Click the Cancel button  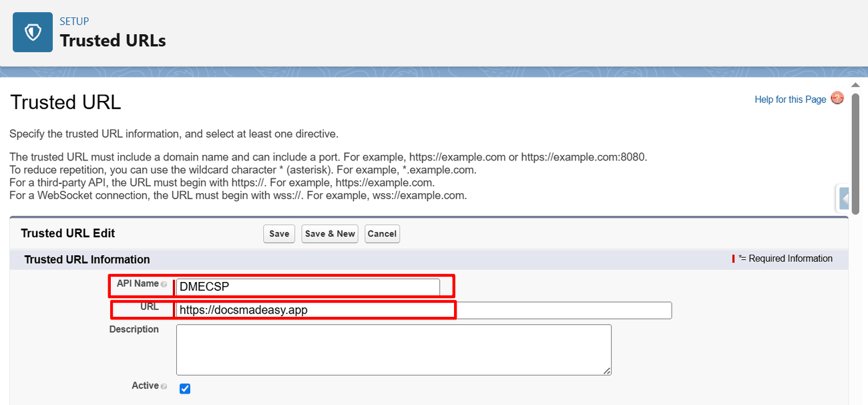pyautogui.click(x=382, y=234)
